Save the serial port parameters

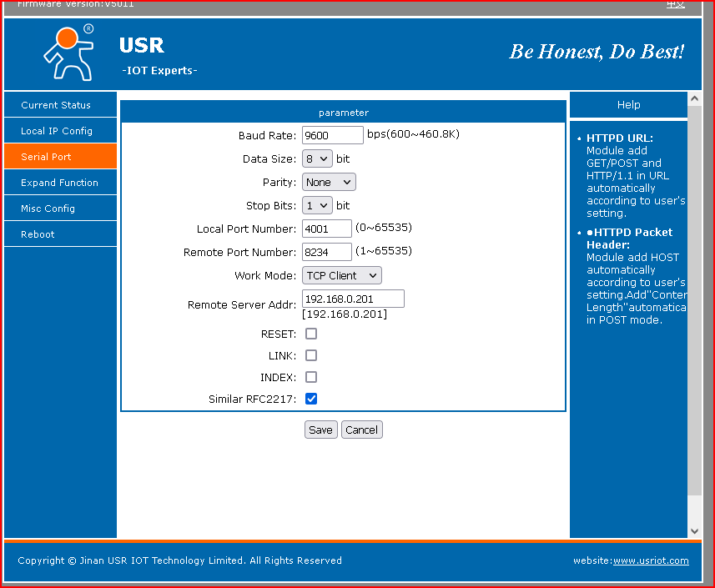pyautogui.click(x=320, y=430)
